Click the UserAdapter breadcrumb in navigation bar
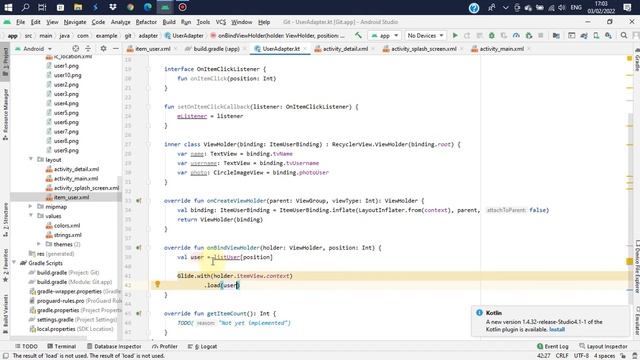Screen dimensions: 640x360 184,36
